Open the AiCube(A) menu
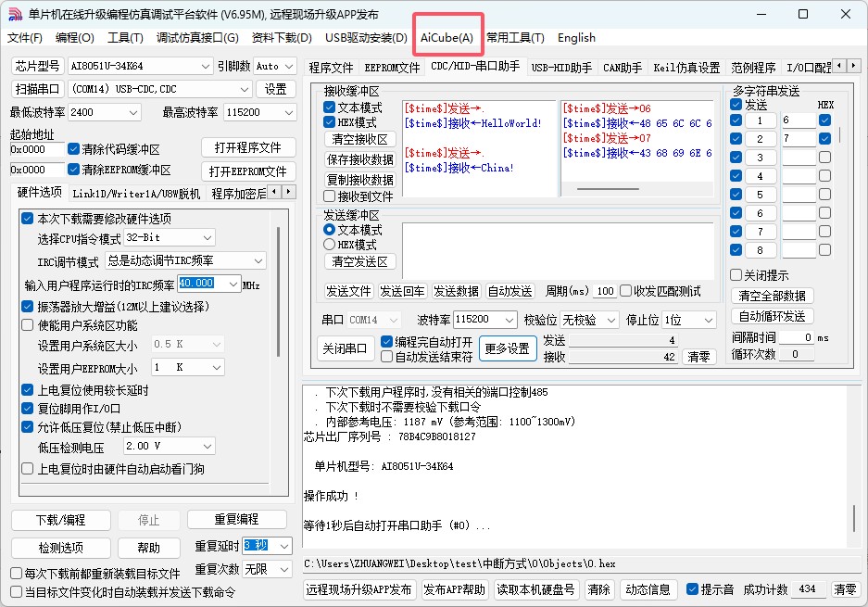The height and width of the screenshot is (607, 868). (447, 38)
